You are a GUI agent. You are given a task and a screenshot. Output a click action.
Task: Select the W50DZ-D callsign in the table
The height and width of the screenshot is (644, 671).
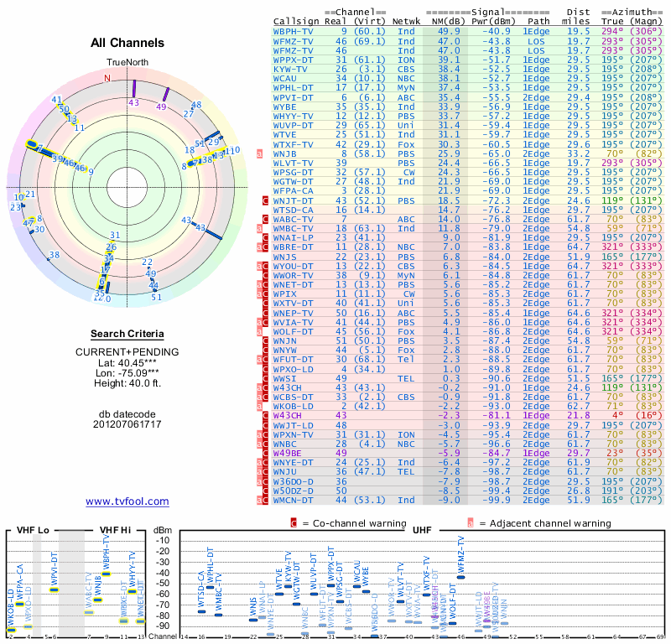click(293, 491)
